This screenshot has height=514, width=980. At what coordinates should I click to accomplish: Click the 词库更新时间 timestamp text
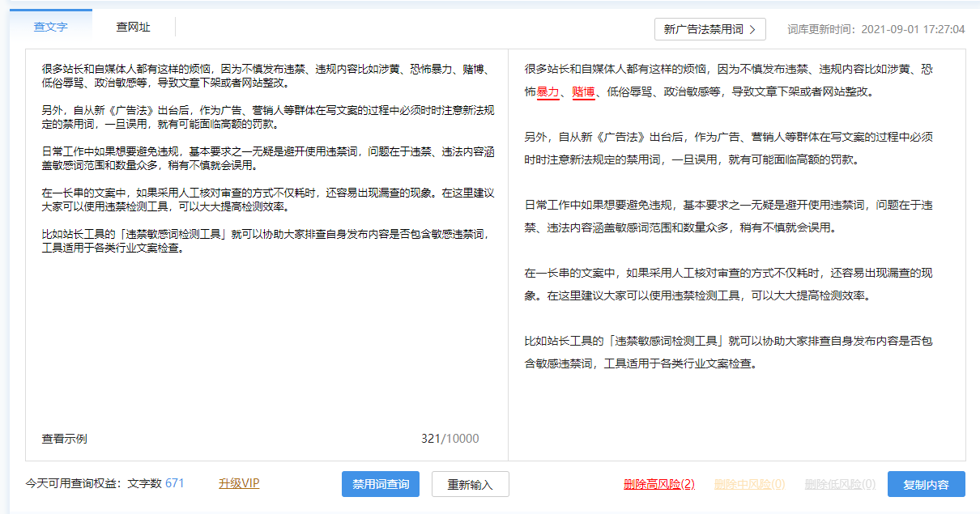pos(876,29)
